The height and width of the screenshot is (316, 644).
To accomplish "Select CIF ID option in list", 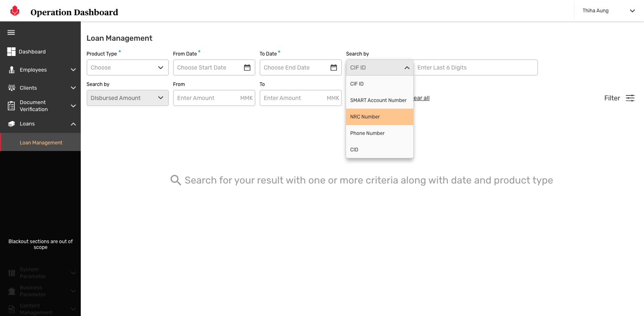I will click(x=379, y=84).
